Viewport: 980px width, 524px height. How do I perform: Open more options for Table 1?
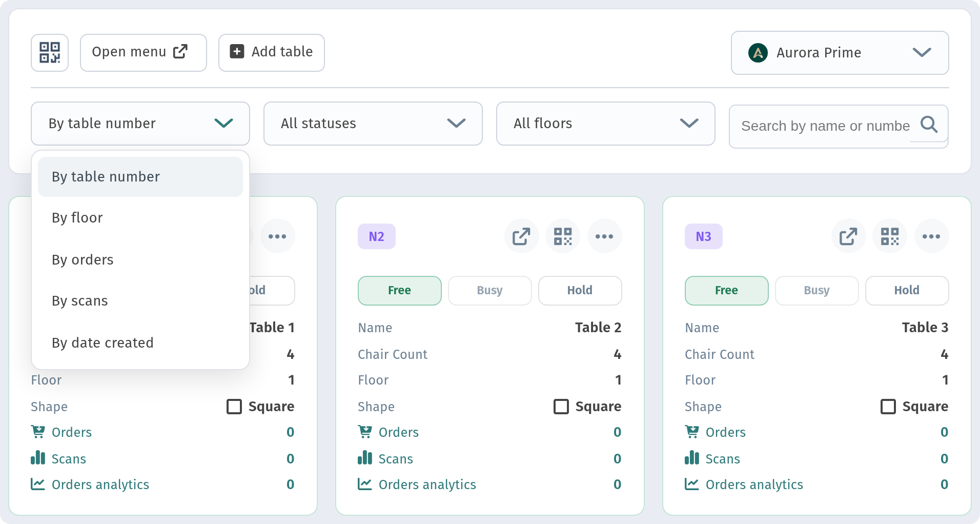click(x=277, y=236)
